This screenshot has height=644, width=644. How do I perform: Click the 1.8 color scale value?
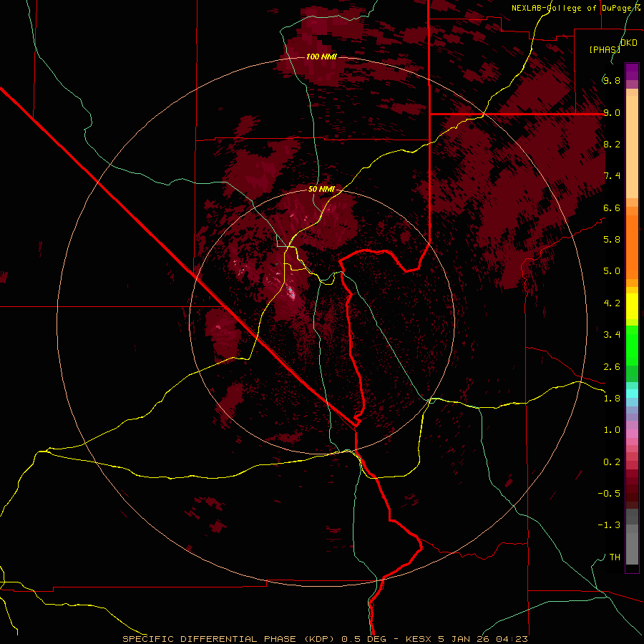pos(612,399)
